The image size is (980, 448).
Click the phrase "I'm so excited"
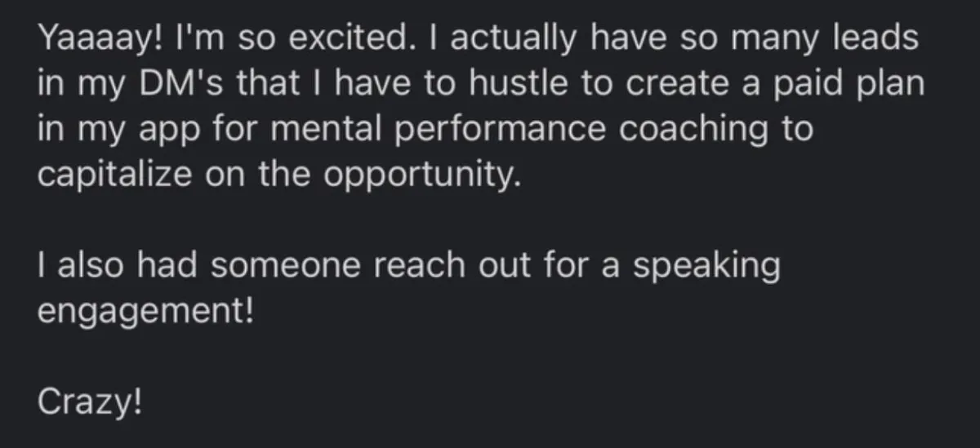click(x=290, y=38)
